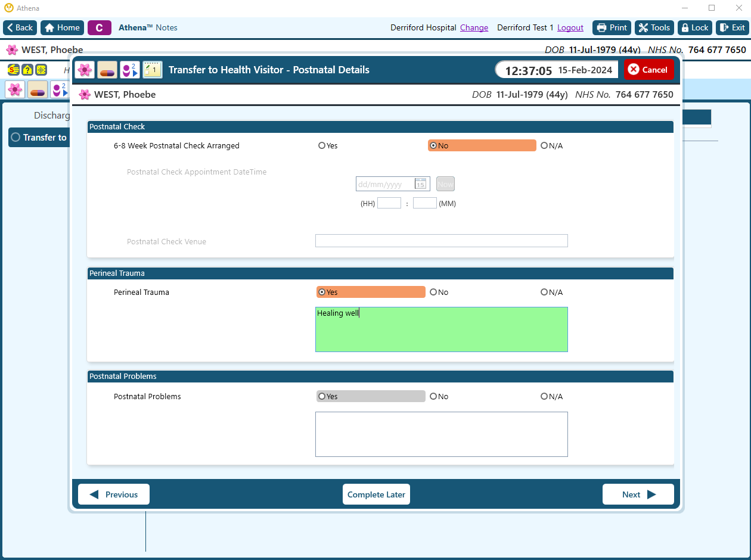Image resolution: width=751 pixels, height=560 pixels.
Task: Click the background toolbar capsule icon
Action: [x=38, y=89]
